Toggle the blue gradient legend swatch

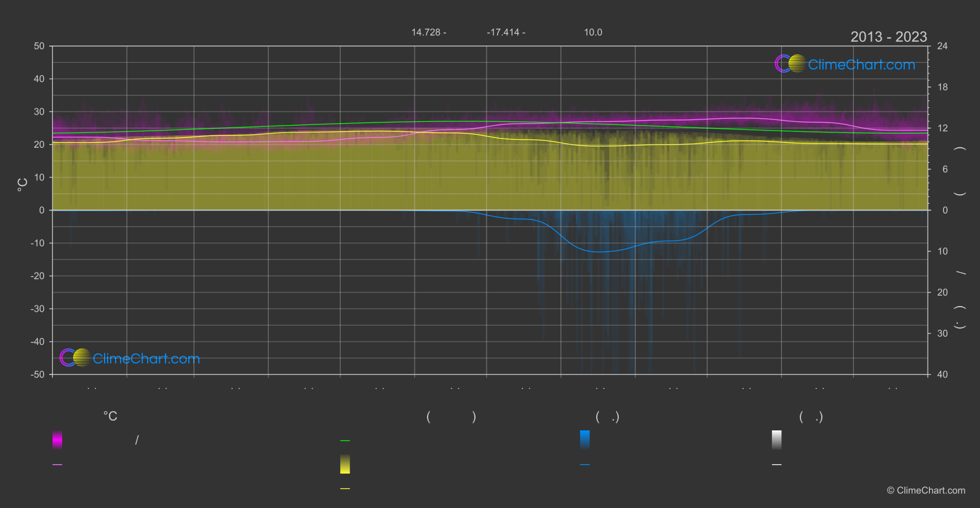585,440
